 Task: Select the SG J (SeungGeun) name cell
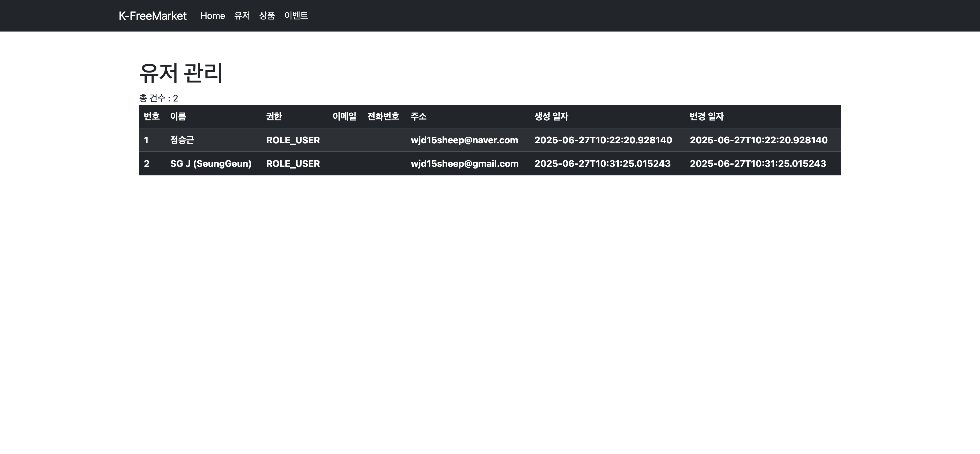(x=211, y=164)
